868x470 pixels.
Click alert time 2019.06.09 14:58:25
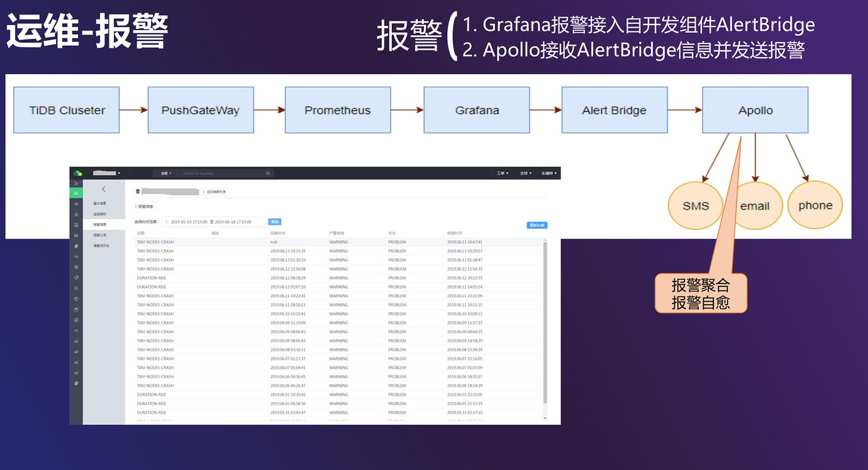(x=465, y=341)
